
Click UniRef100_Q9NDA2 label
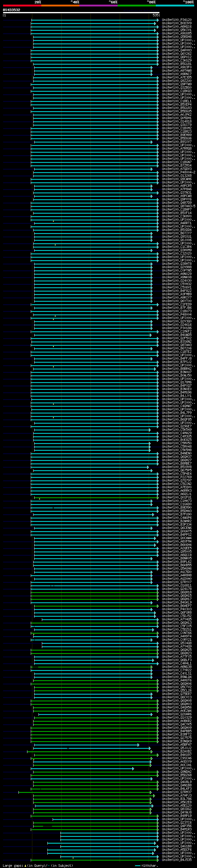click(x=176, y=772)
